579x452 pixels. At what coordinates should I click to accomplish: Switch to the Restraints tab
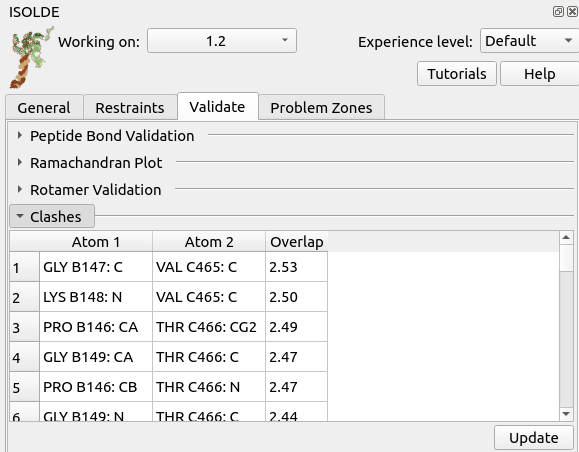coord(130,108)
